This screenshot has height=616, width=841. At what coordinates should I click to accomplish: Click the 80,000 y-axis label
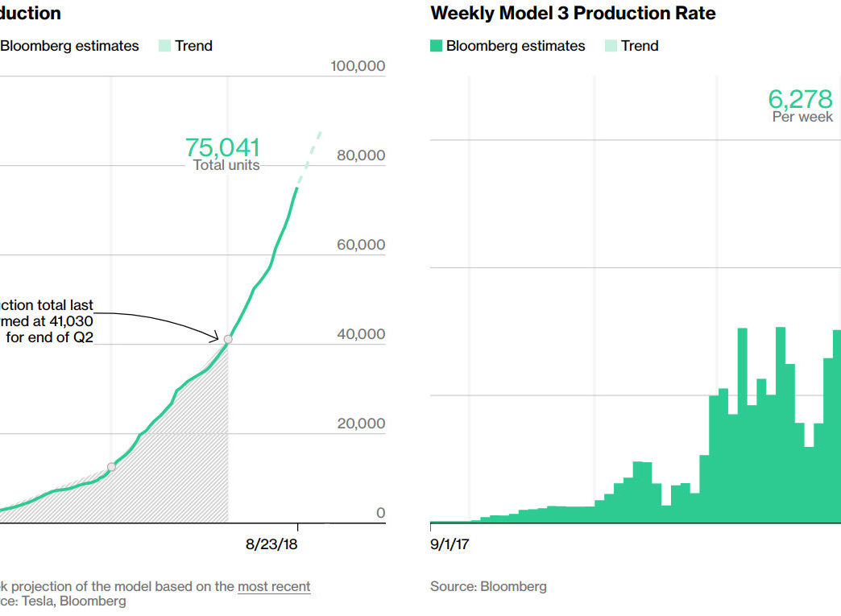[361, 155]
